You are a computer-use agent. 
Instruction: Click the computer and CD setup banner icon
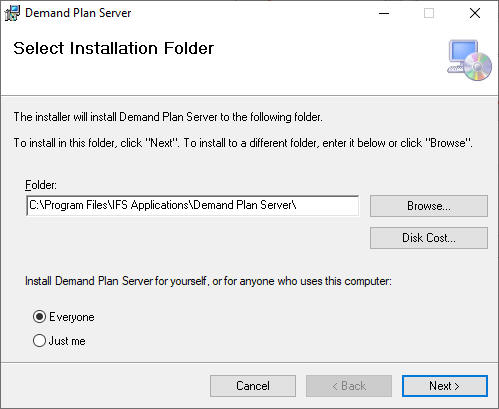point(469,60)
